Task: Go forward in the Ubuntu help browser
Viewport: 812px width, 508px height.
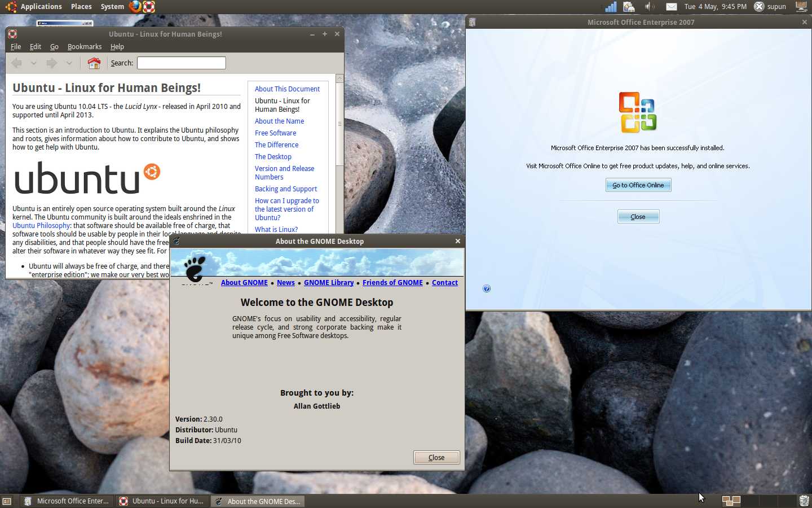Action: tap(52, 63)
